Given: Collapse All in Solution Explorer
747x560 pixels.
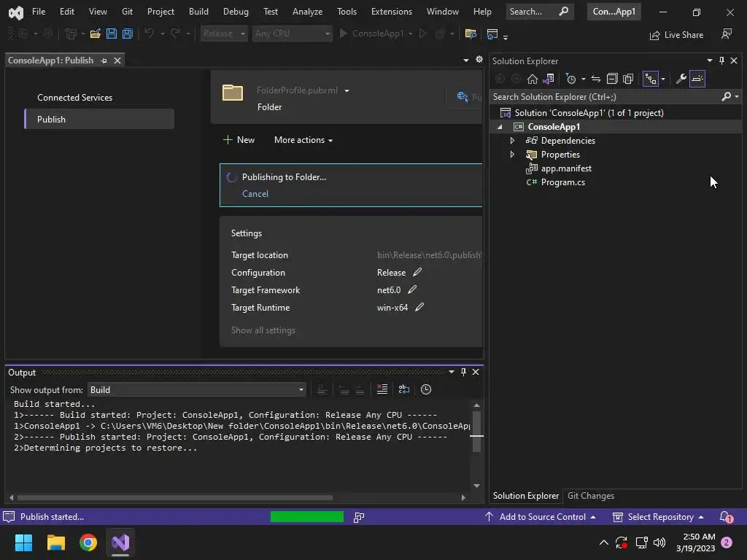Looking at the screenshot, I should point(612,79).
